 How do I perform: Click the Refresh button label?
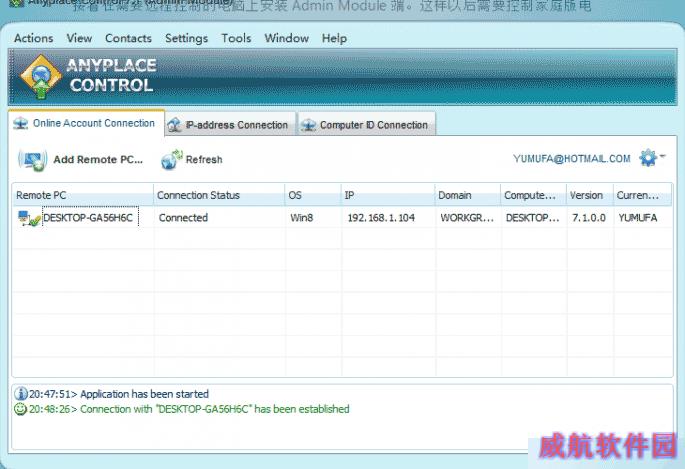[x=204, y=160]
